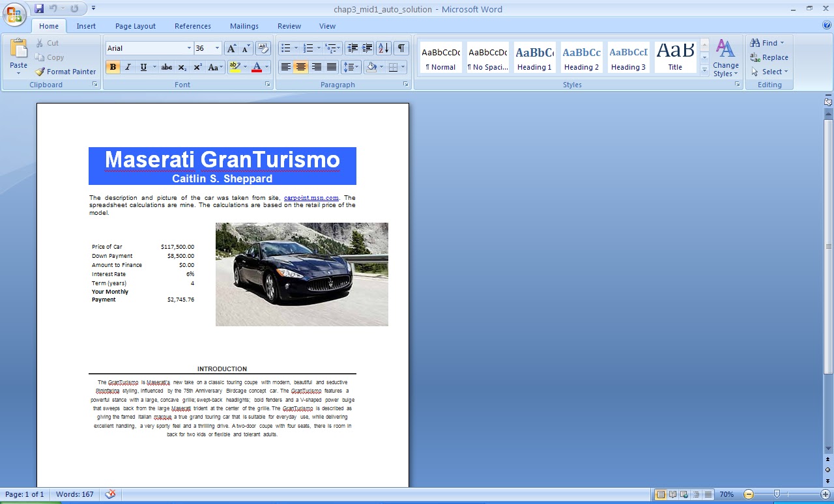This screenshot has height=504, width=834.
Task: Apply the Normal style
Action: pyautogui.click(x=441, y=57)
